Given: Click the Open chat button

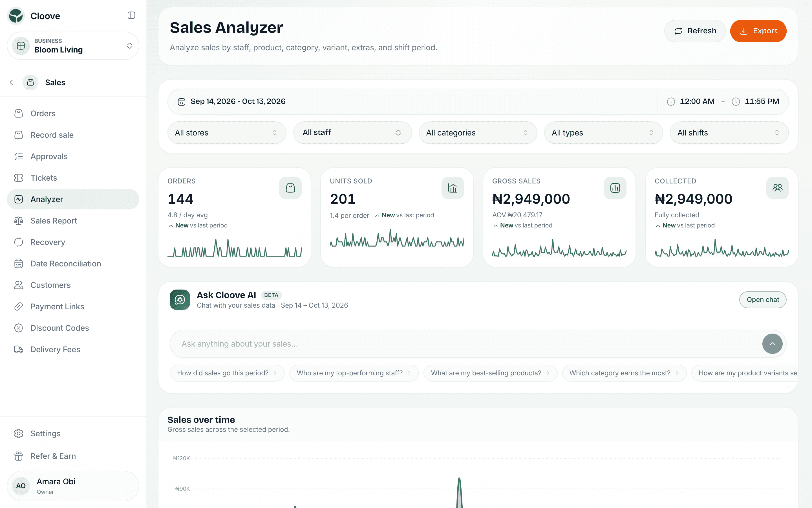Looking at the screenshot, I should coord(763,300).
